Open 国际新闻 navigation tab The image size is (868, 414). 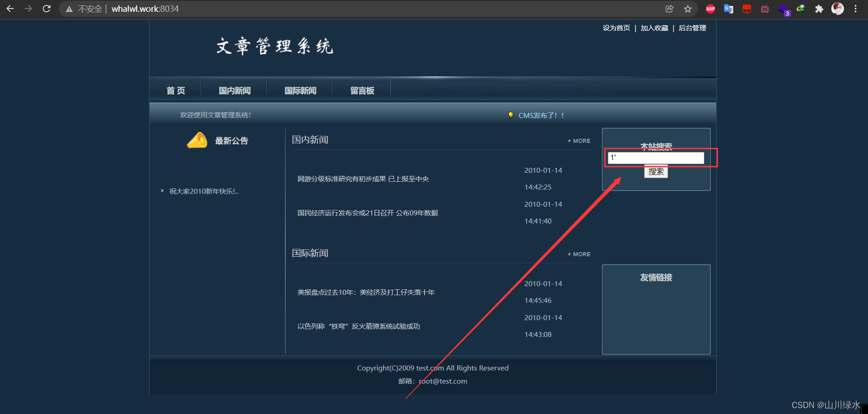tap(300, 91)
